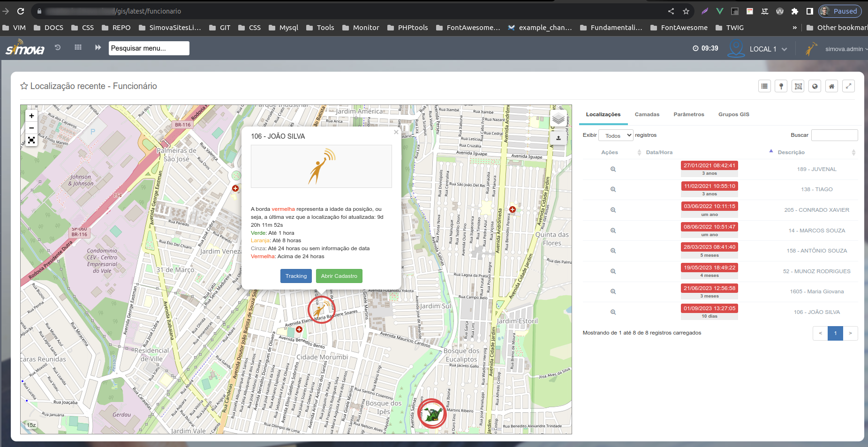Open the history clock icon in the top bar

coord(58,47)
